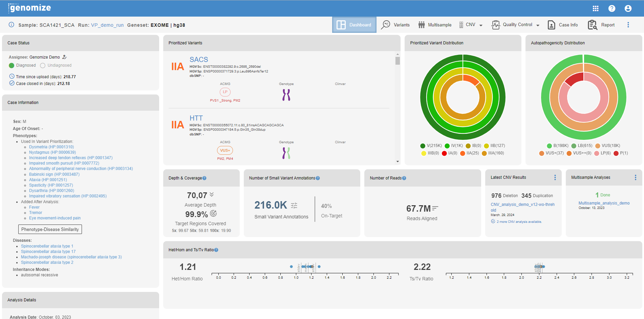Click the genomize logo
Viewport: 644px width, 319px height.
(29, 7)
